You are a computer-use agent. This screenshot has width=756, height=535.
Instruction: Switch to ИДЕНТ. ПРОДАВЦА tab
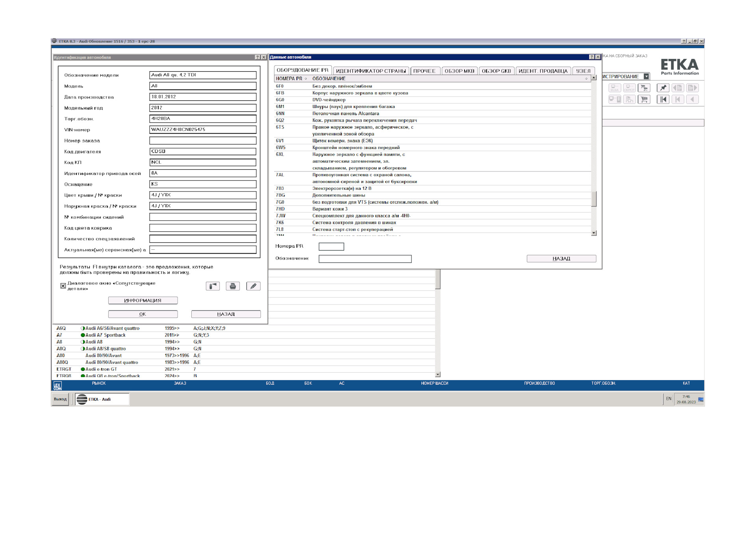pos(543,71)
